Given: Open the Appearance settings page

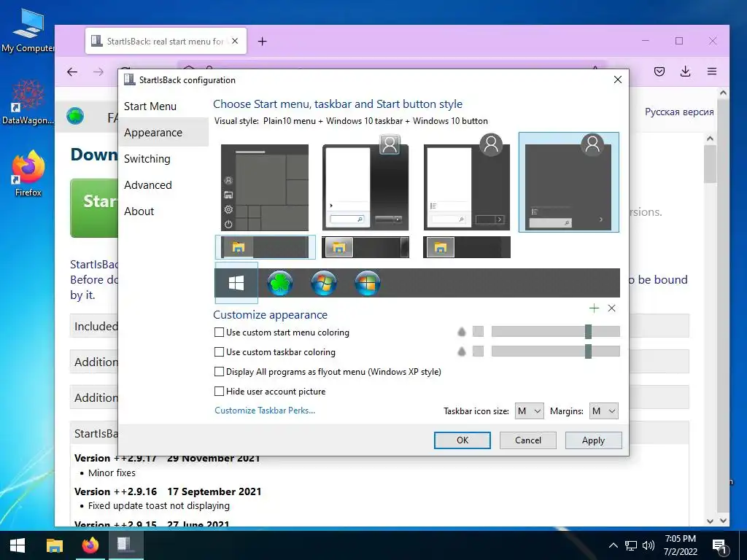Looking at the screenshot, I should click(163, 133).
